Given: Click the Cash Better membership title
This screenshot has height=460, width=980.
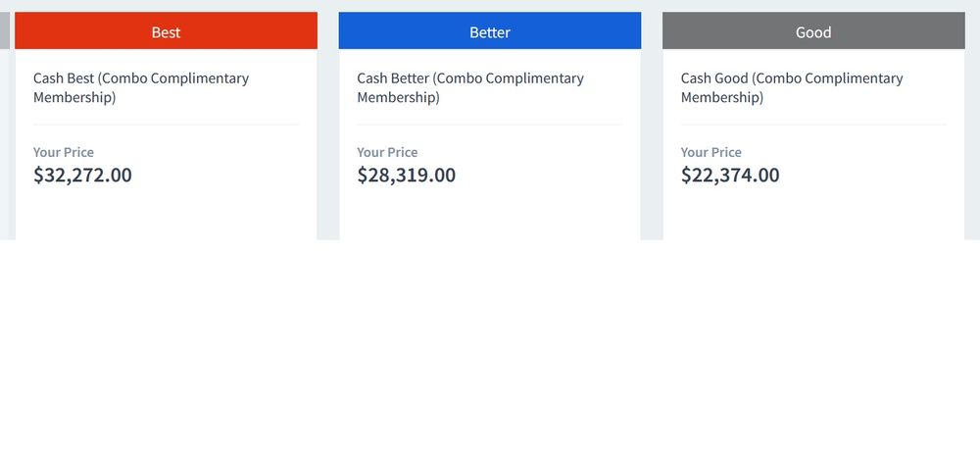Looking at the screenshot, I should (470, 87).
